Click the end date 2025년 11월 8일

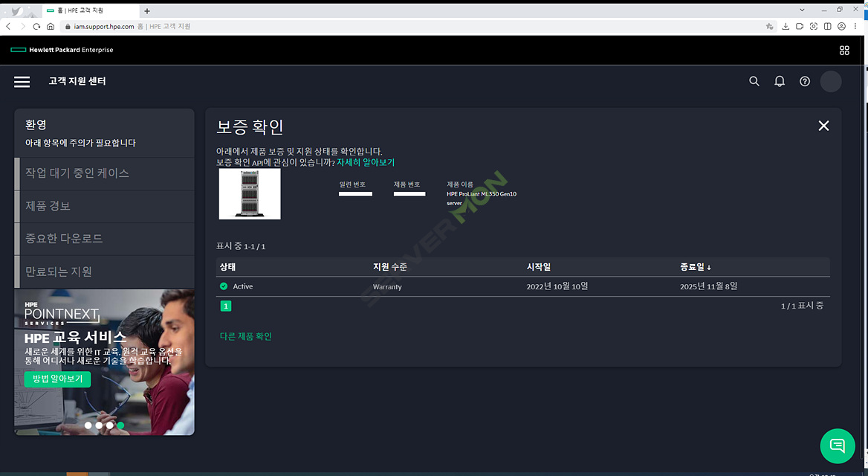tap(708, 286)
